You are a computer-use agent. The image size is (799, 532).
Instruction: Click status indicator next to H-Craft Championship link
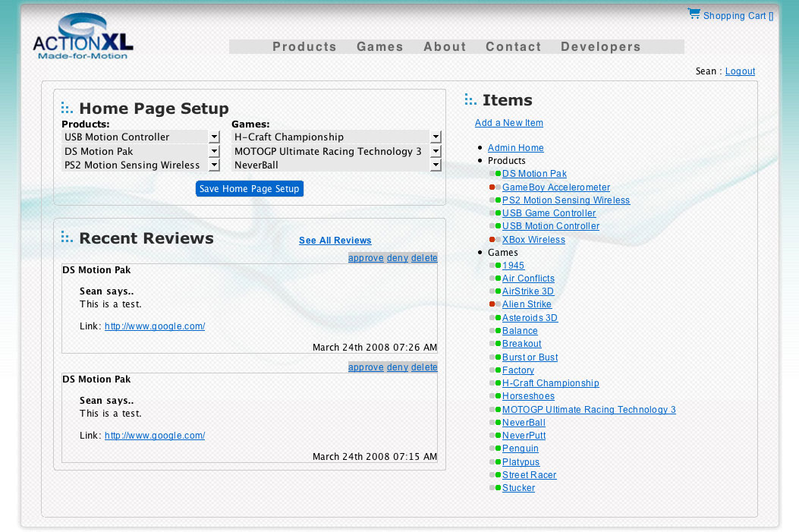[495, 383]
